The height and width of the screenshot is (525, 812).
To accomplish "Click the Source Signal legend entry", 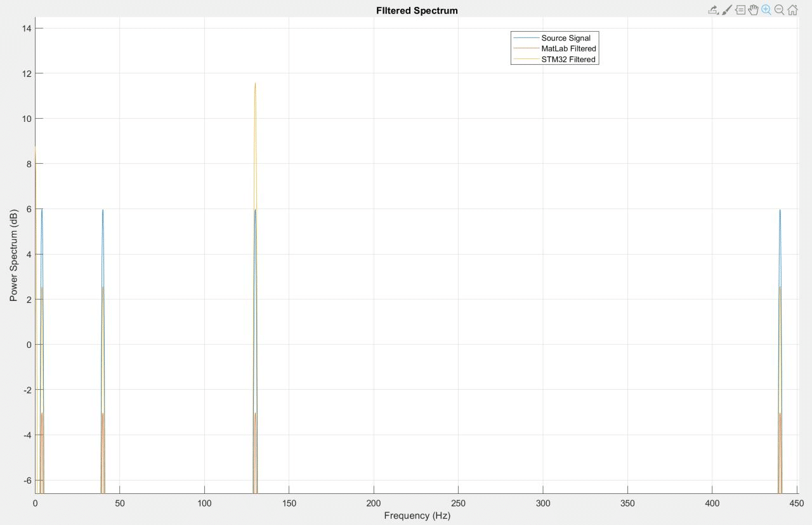I will pyautogui.click(x=565, y=38).
